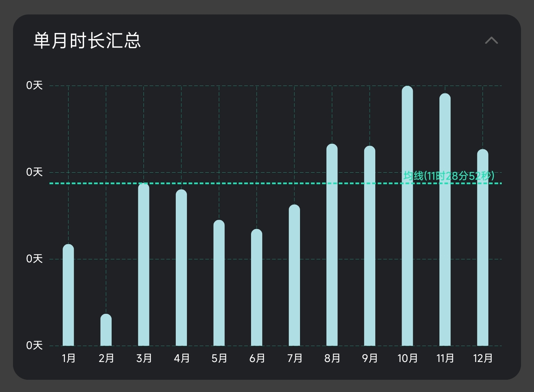Select the 4月 bar
This screenshot has width=534, height=392.
(181, 268)
